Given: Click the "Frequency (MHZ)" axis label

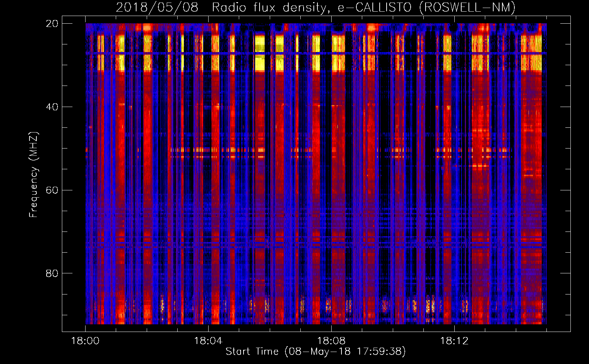Looking at the screenshot, I should (x=33, y=174).
